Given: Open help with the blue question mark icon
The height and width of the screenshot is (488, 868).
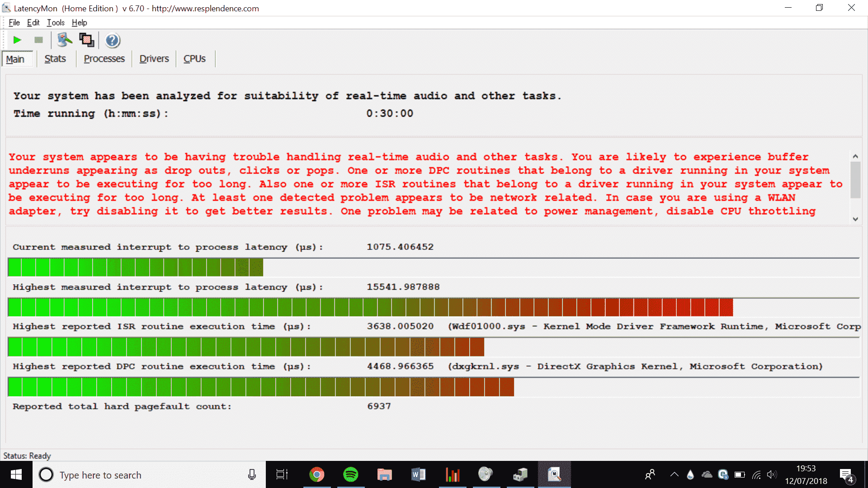Looking at the screenshot, I should coord(113,41).
